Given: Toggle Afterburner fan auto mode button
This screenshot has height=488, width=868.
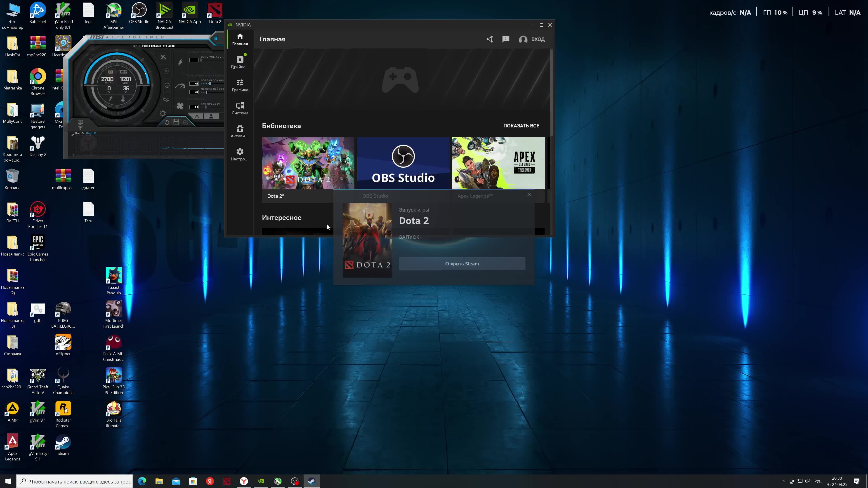Looking at the screenshot, I should coord(197,117).
